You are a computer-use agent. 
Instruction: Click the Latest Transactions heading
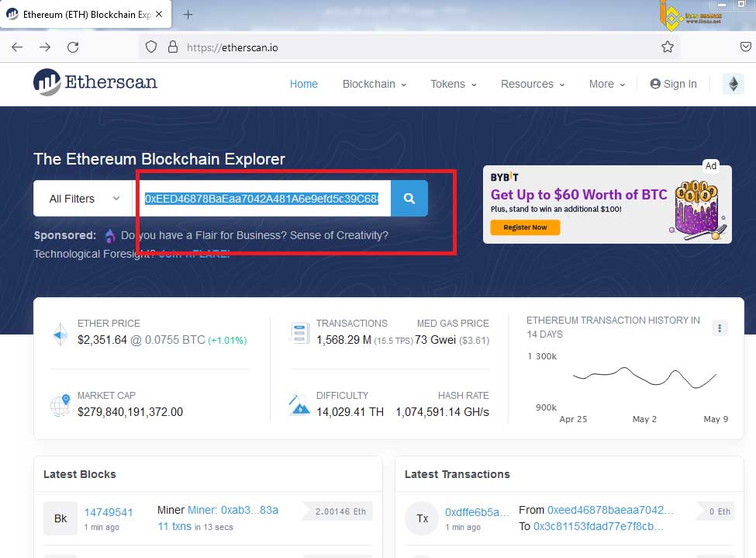point(457,474)
